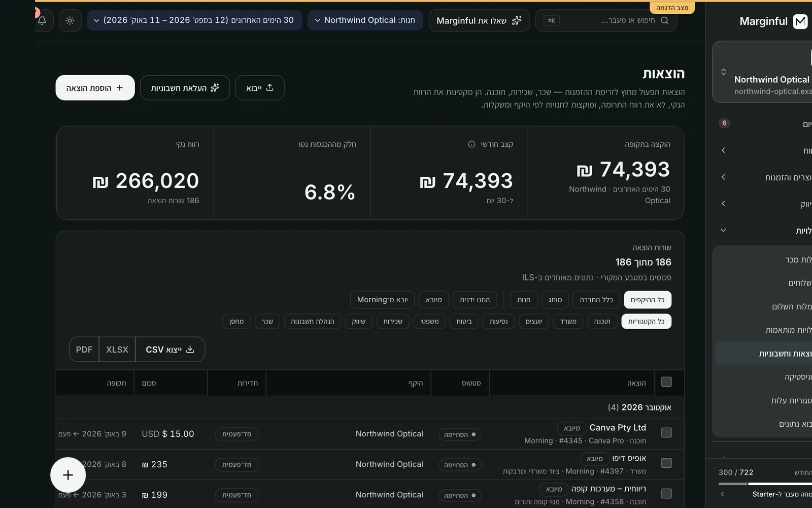Click info icon beside monthly burn label
The width and height of the screenshot is (812, 508).
click(471, 144)
